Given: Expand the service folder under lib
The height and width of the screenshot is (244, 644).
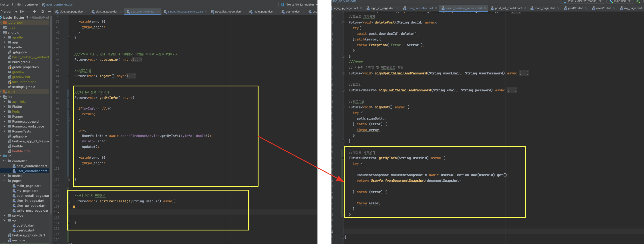Looking at the screenshot, I should click(x=4, y=216).
